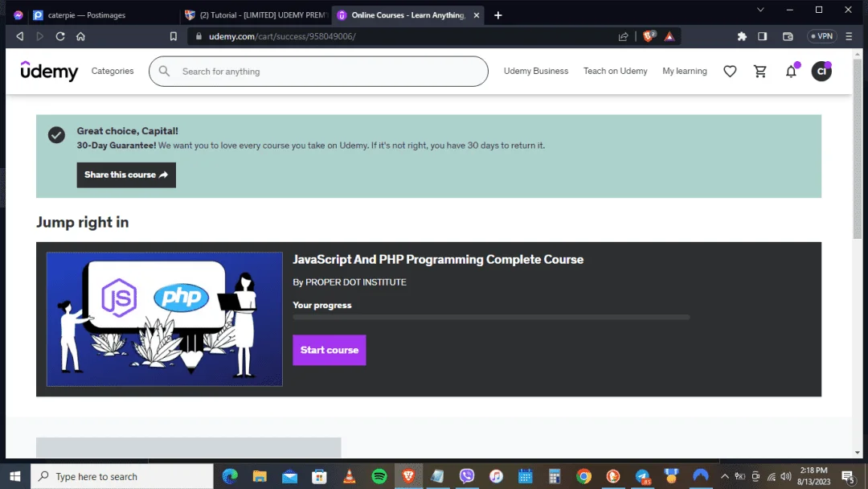868x489 pixels.
Task: Open VLC media player from taskbar
Action: pyautogui.click(x=350, y=476)
